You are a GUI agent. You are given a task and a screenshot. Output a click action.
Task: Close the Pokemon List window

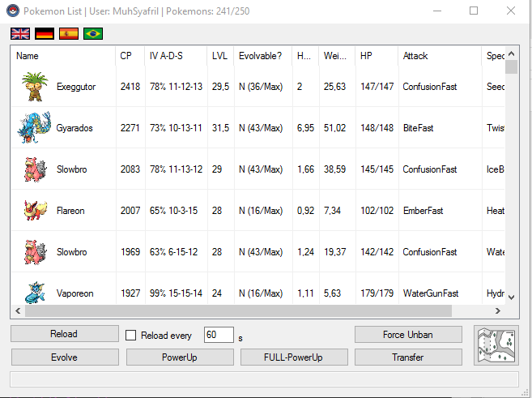coord(511,11)
